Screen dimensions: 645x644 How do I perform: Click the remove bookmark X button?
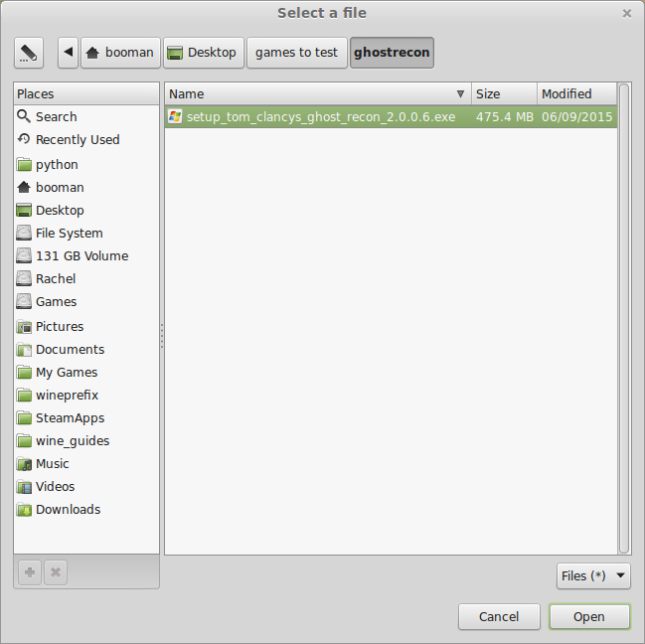tap(56, 572)
